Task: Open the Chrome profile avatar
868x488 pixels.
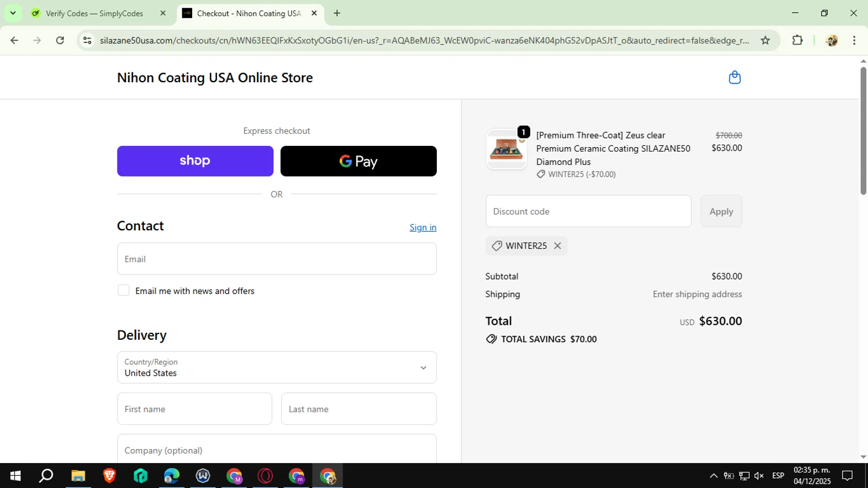Action: click(832, 40)
